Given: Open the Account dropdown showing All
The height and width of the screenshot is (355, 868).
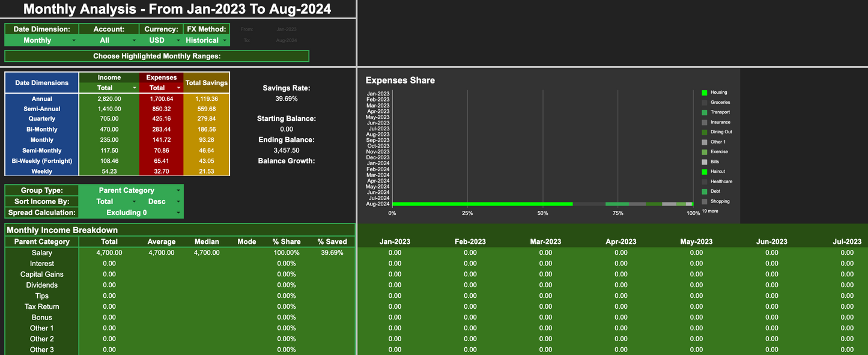Looking at the screenshot, I should 109,40.
